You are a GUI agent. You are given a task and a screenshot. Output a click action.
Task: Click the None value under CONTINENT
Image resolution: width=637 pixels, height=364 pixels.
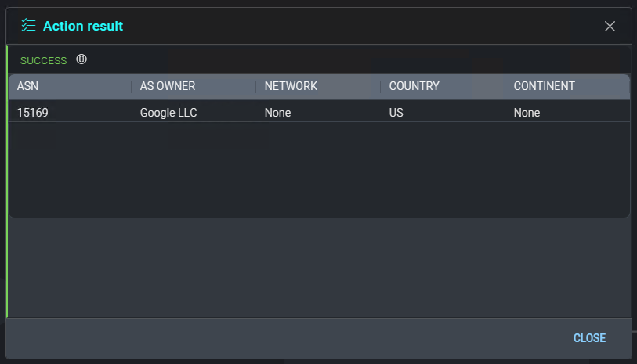coord(527,113)
